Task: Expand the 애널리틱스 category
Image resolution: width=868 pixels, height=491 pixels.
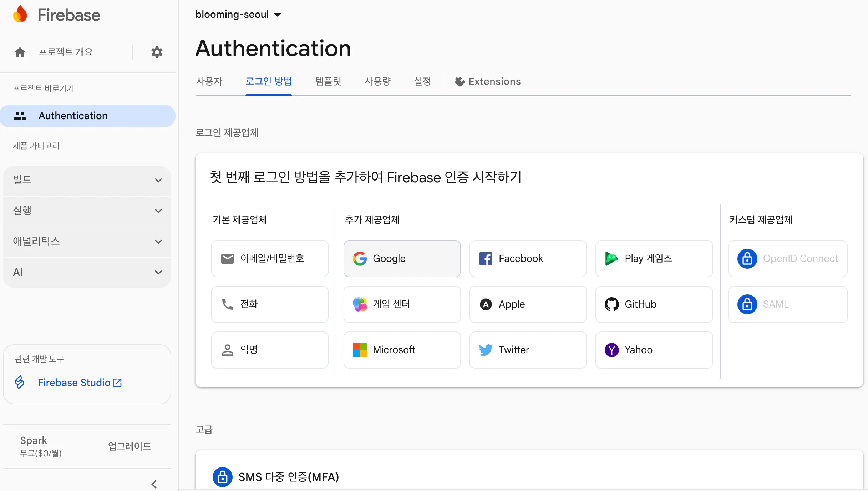Action: [87, 242]
